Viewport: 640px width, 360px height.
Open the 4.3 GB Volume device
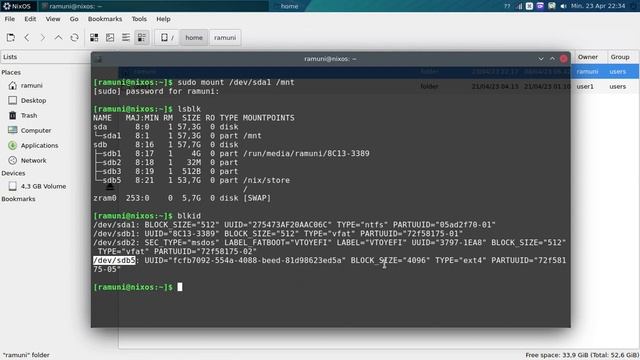click(x=43, y=186)
